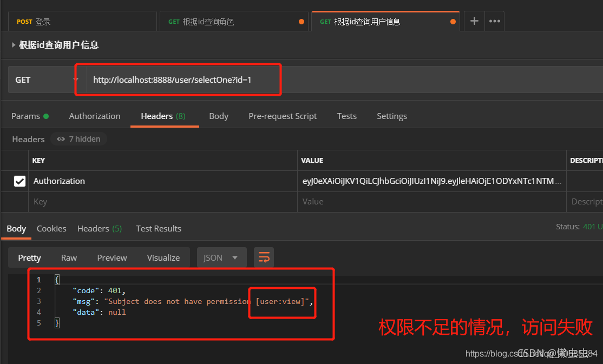Click the empty Description placeholder field

pos(585,202)
